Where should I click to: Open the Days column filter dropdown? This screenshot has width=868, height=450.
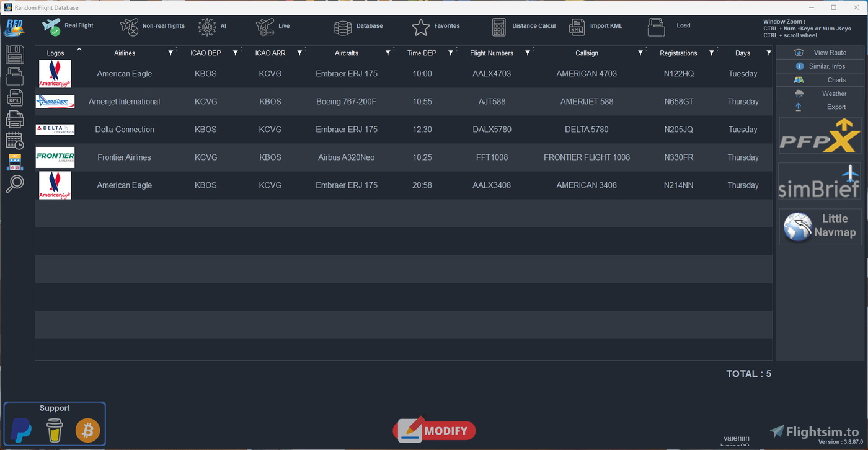click(769, 53)
